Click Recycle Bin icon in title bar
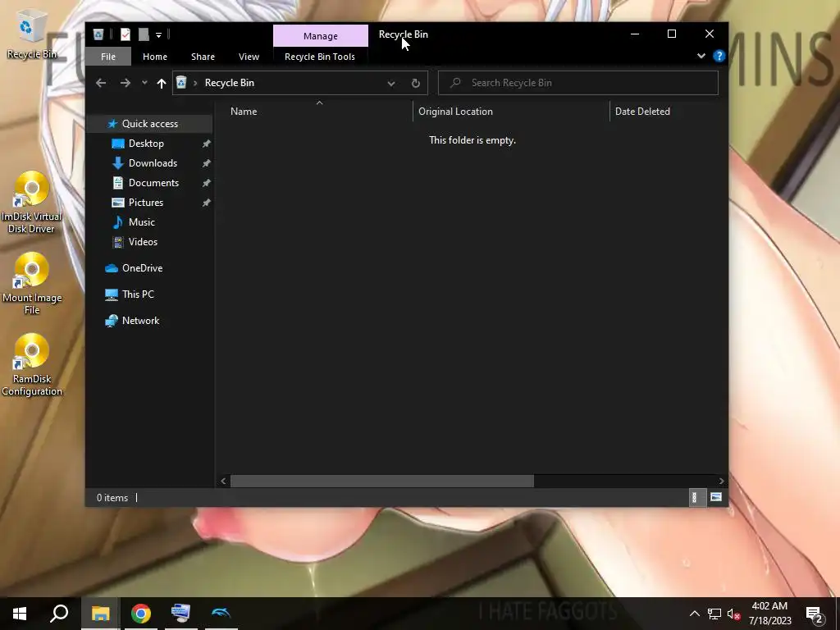Viewport: 840px width, 630px height. pos(98,34)
